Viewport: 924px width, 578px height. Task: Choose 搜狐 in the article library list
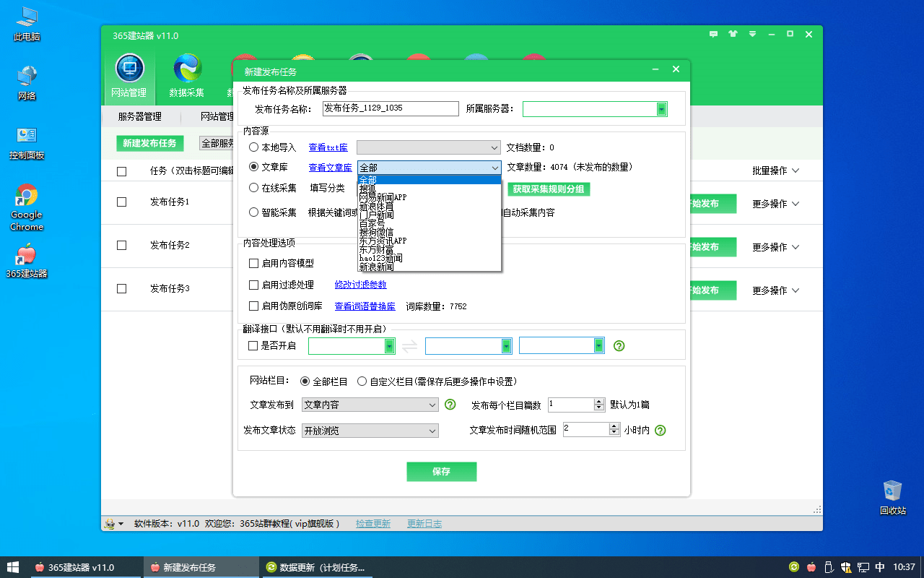point(429,189)
